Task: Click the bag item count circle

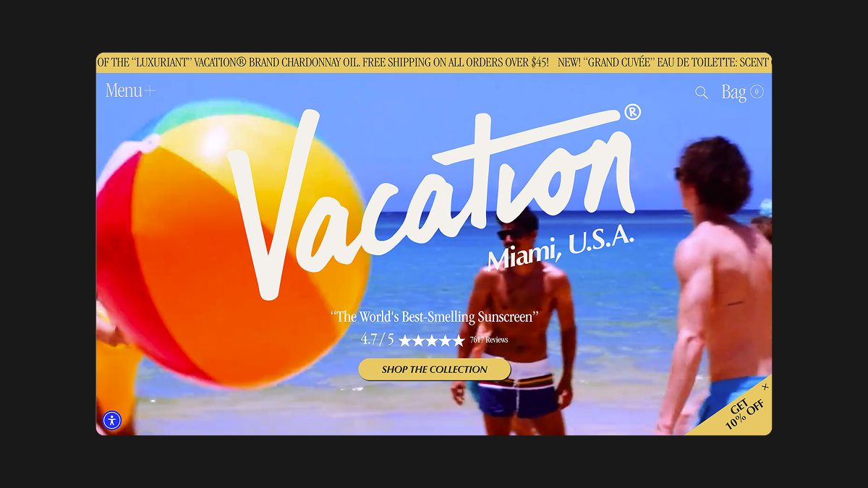Action: (757, 91)
